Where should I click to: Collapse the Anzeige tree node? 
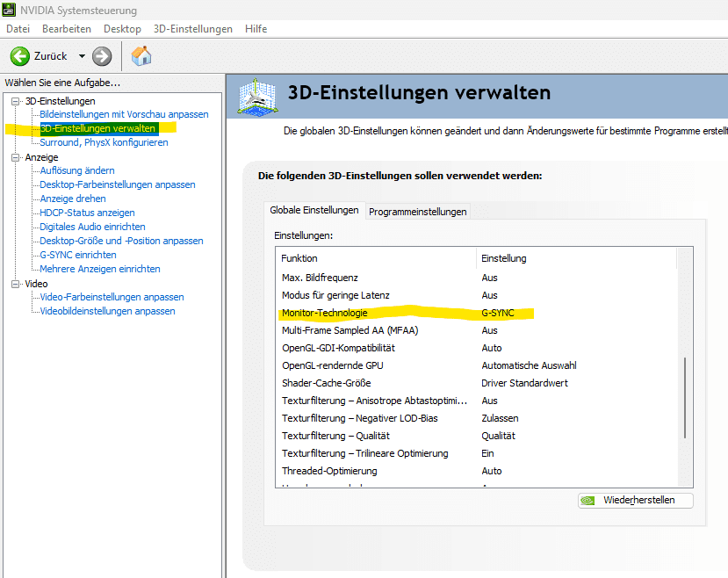click(x=16, y=157)
